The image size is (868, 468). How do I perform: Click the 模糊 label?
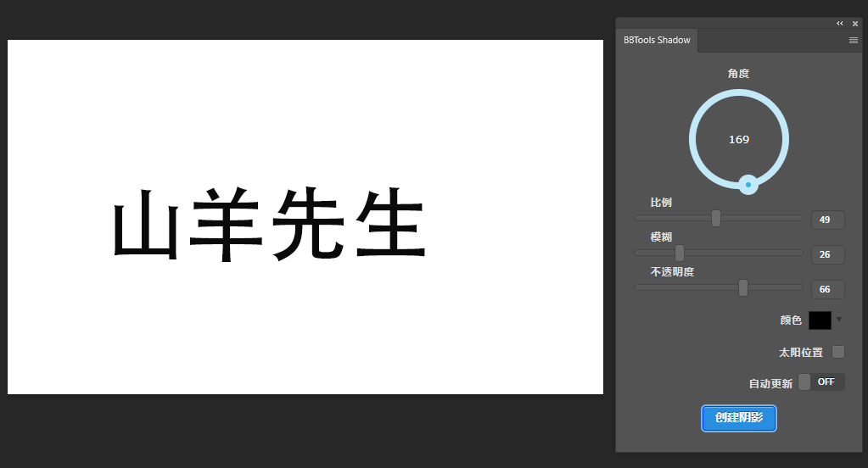661,237
